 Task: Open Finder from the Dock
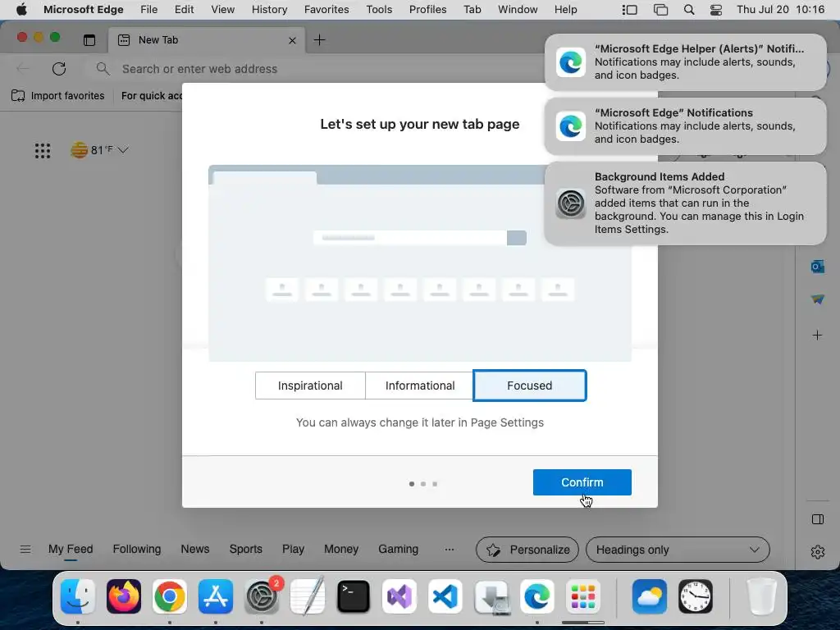(x=78, y=596)
